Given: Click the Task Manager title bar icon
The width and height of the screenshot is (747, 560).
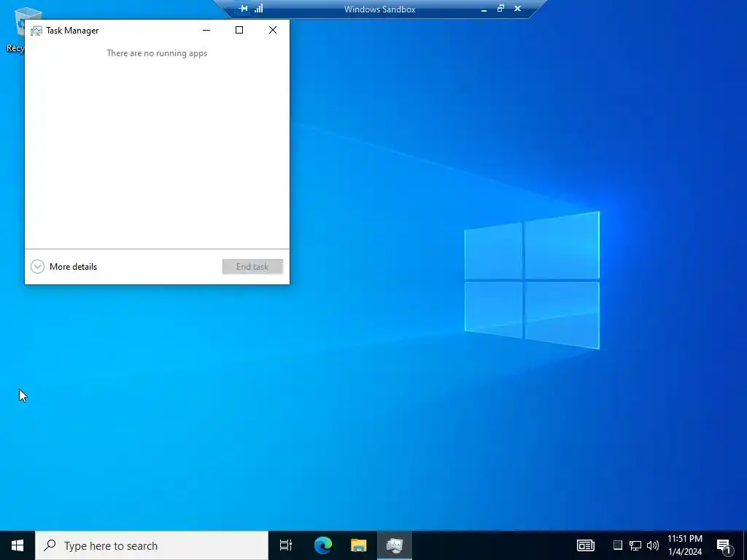Looking at the screenshot, I should click(x=36, y=31).
